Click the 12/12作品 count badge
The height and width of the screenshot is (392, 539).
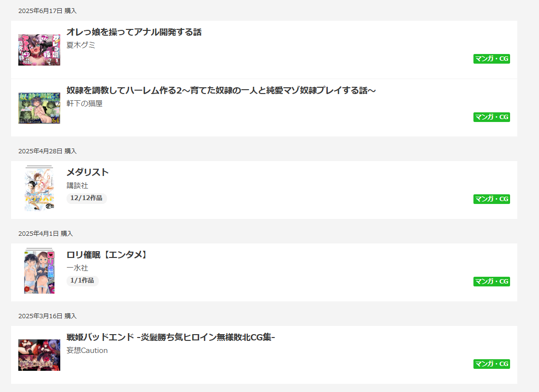click(x=86, y=198)
